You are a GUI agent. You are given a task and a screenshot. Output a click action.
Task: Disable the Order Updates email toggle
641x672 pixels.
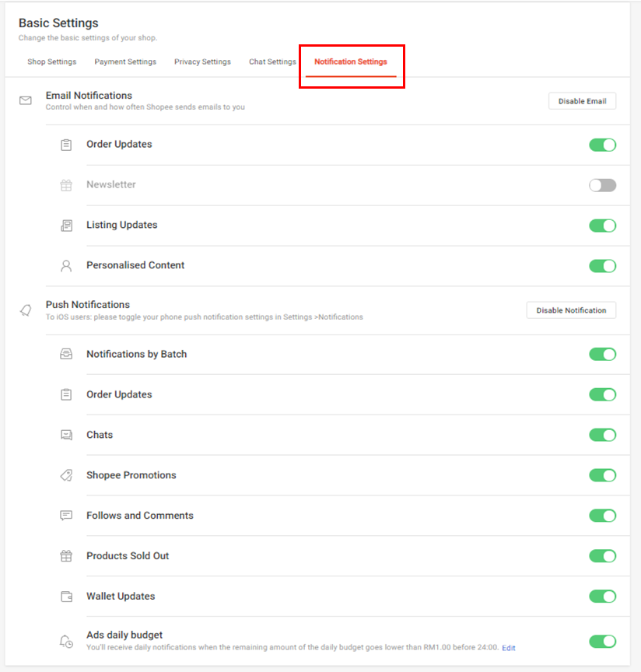click(603, 145)
